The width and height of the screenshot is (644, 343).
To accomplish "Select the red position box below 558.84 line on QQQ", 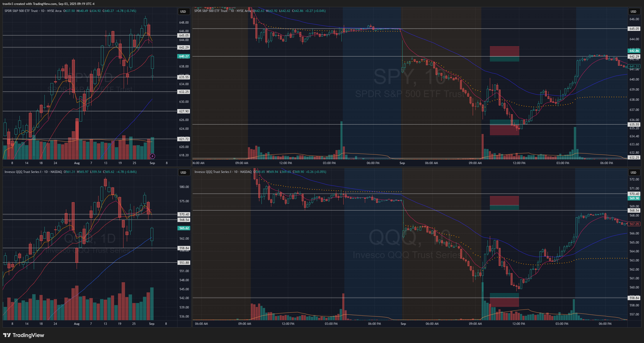I will [x=504, y=302].
